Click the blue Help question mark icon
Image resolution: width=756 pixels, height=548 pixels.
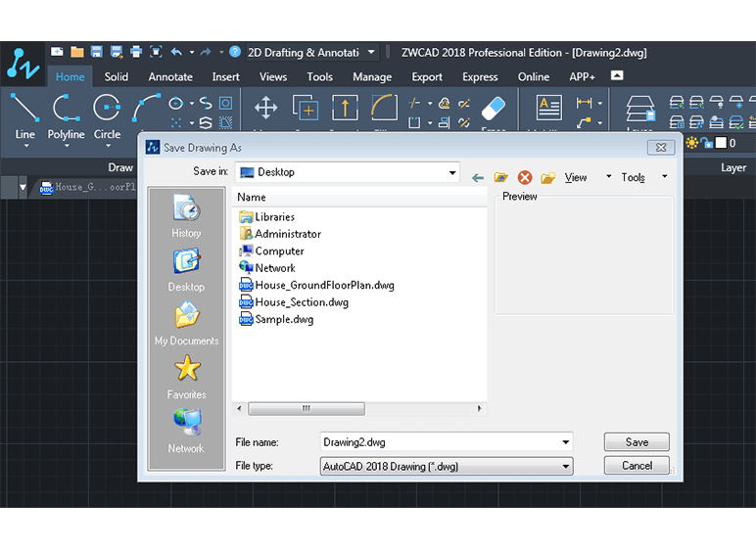(235, 52)
